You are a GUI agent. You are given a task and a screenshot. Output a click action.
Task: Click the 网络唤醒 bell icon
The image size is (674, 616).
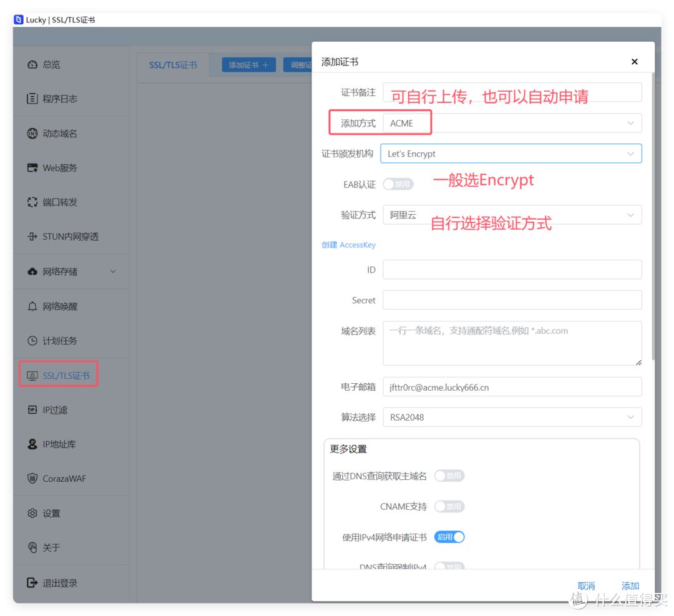(x=32, y=306)
